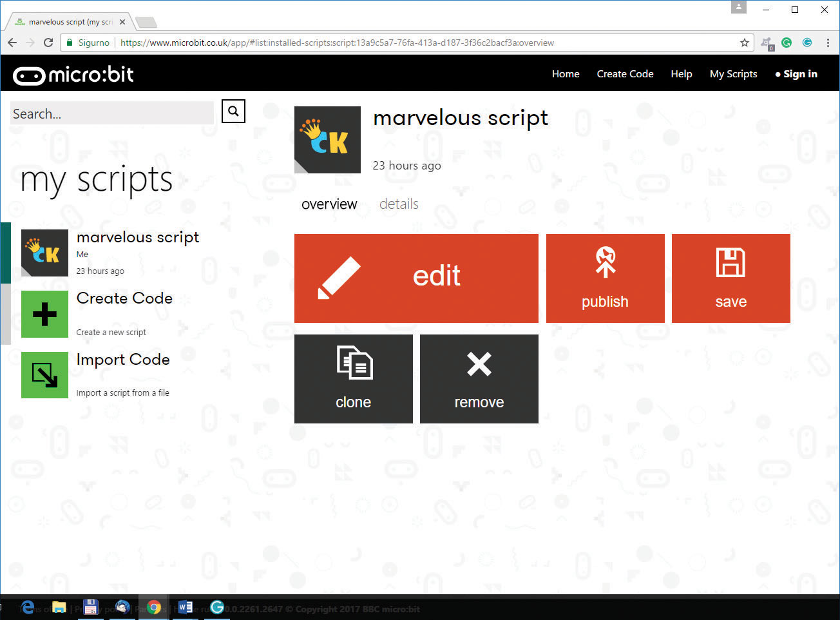Viewport: 840px width, 620px height.
Task: Click the green Import Code arrow icon
Action: point(44,375)
